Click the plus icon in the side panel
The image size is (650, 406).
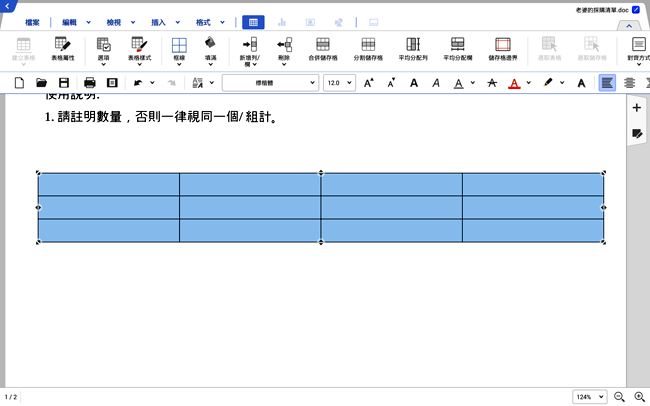pos(637,108)
